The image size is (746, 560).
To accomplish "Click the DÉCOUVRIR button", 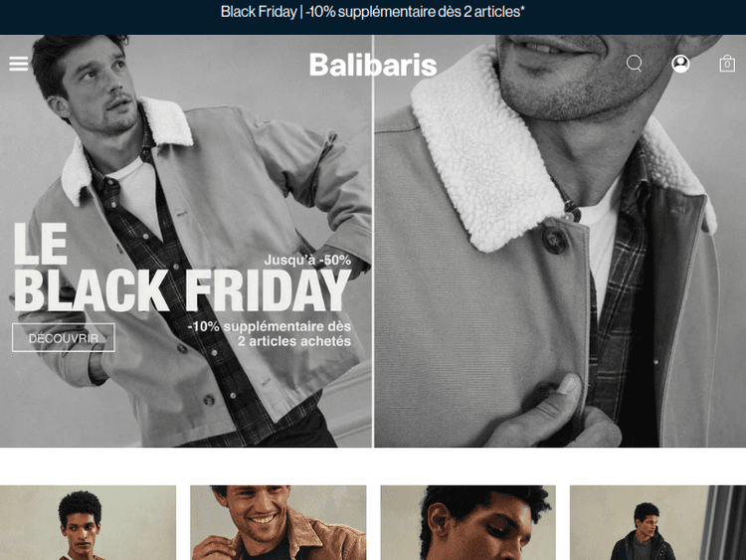I will (64, 338).
